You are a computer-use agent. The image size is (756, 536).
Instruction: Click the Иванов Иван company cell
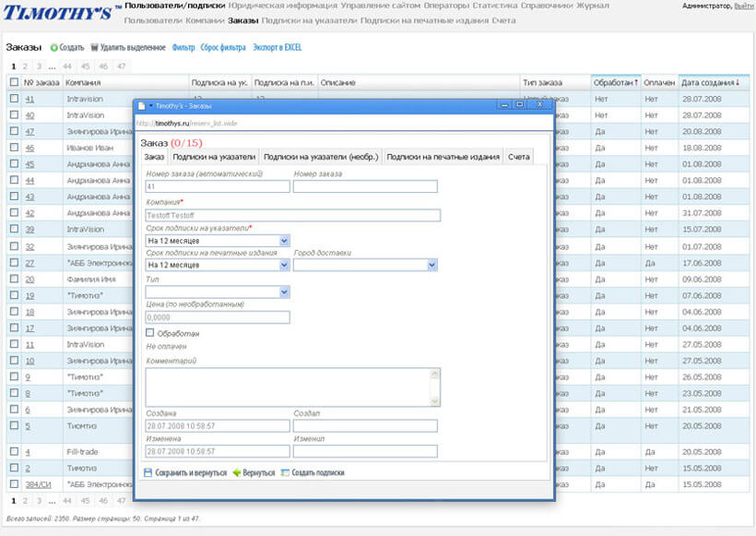pyautogui.click(x=89, y=148)
